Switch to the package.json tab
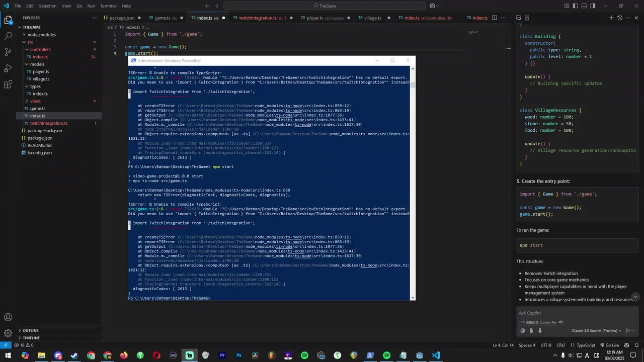Image resolution: width=644 pixels, height=362 pixels. (122, 18)
